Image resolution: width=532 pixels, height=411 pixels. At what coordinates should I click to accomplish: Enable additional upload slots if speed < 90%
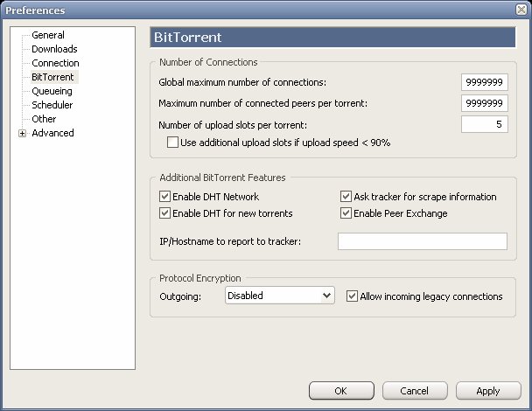[172, 142]
